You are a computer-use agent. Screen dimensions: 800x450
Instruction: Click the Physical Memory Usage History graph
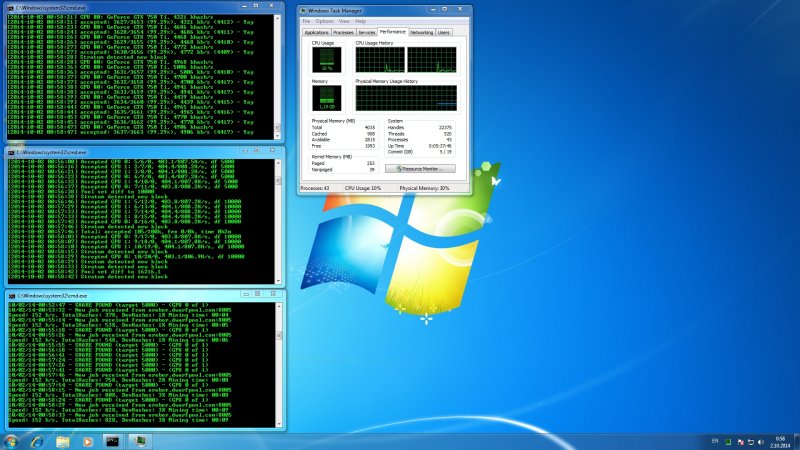point(406,98)
